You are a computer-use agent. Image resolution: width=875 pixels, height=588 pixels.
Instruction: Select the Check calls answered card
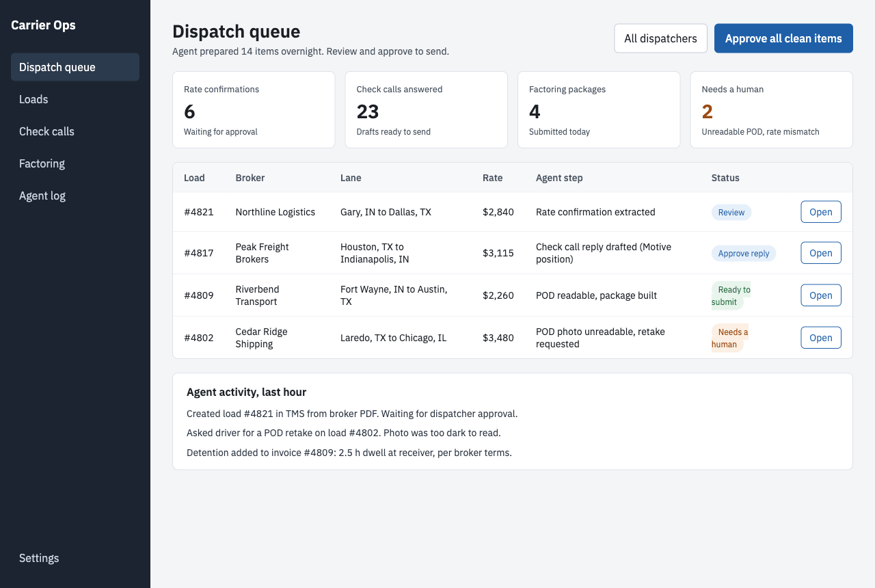tap(426, 109)
